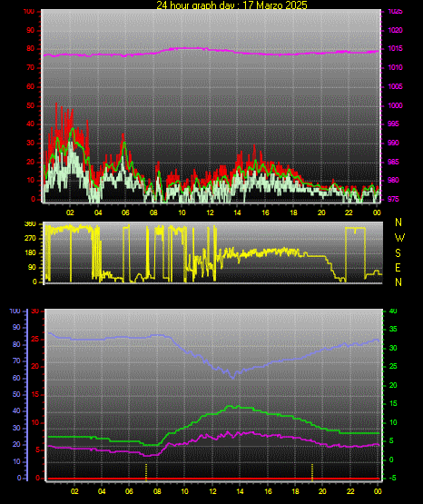Viewport: 423px width, 504px height.
Task: Click the yellow dotted sunset marker in the bottom chart
Action: (312, 472)
